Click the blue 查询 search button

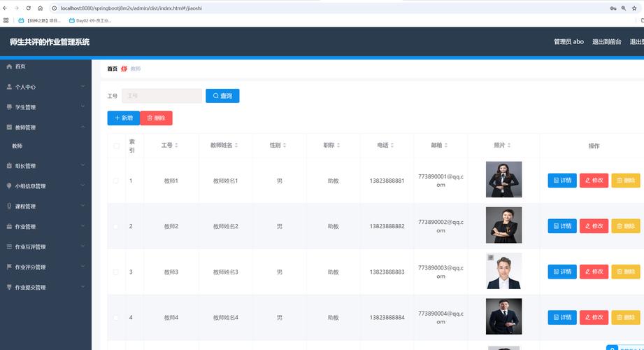222,96
